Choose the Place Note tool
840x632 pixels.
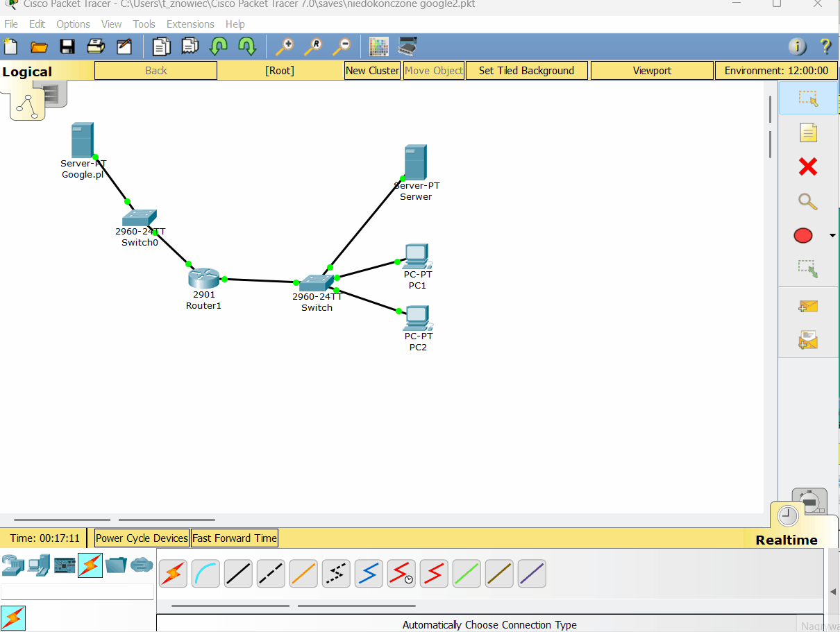click(x=807, y=133)
